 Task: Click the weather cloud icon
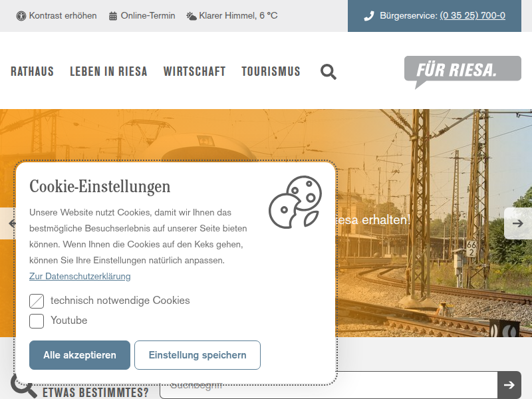(x=192, y=16)
